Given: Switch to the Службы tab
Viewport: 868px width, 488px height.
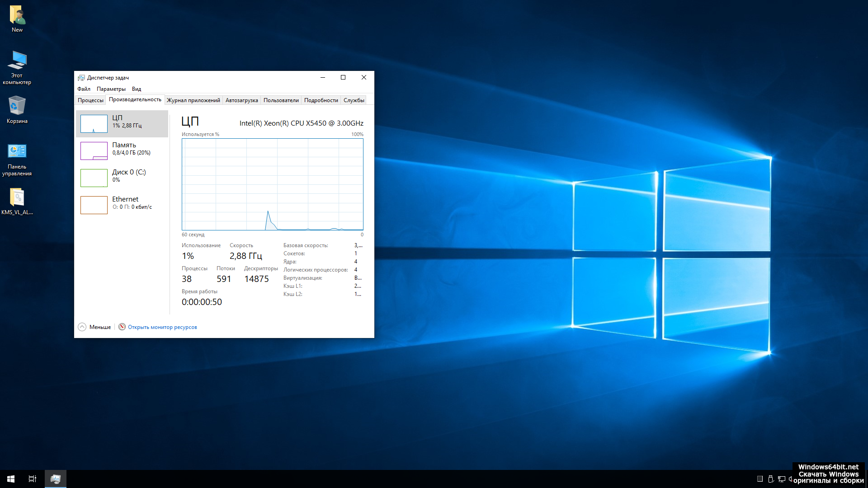Looking at the screenshot, I should click(x=354, y=100).
